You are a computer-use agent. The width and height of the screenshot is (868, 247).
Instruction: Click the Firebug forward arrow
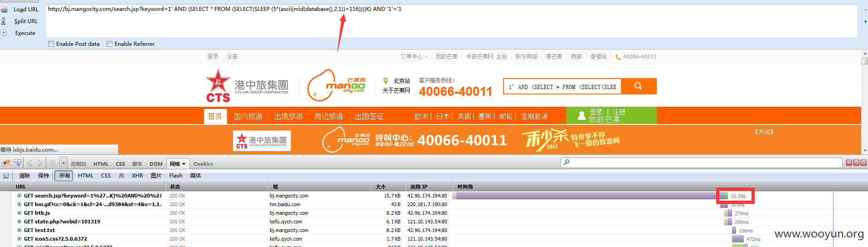[40, 163]
